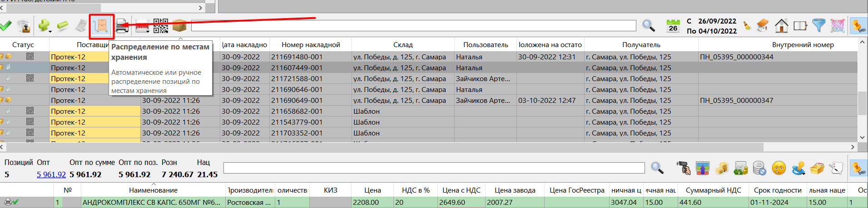This screenshot has width=868, height=208.
Task: Toggle the pushpin in the invoices toolbar
Action: 858,26
